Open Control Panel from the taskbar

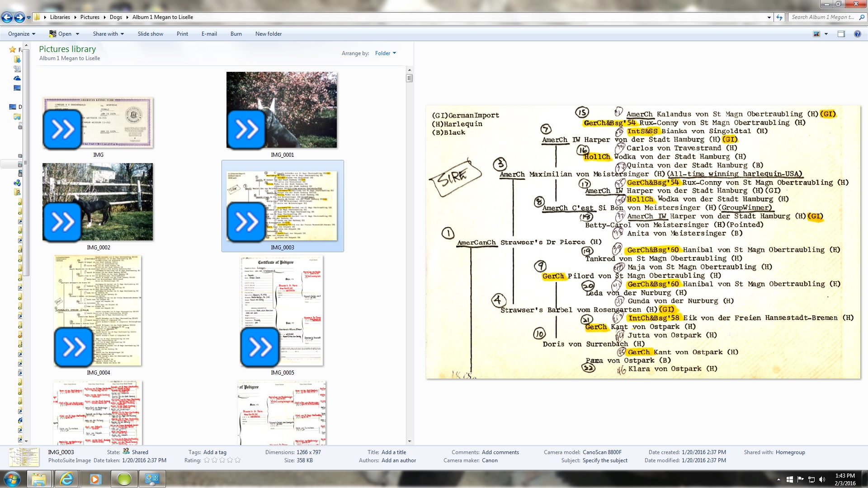tap(152, 479)
